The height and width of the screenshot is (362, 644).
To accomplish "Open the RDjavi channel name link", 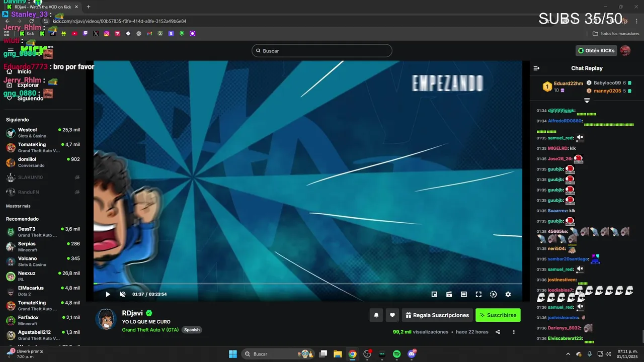I will 132,313.
